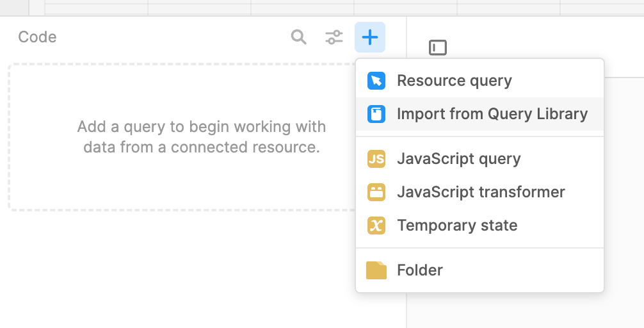Select the "Folder" menu label

tap(420, 270)
